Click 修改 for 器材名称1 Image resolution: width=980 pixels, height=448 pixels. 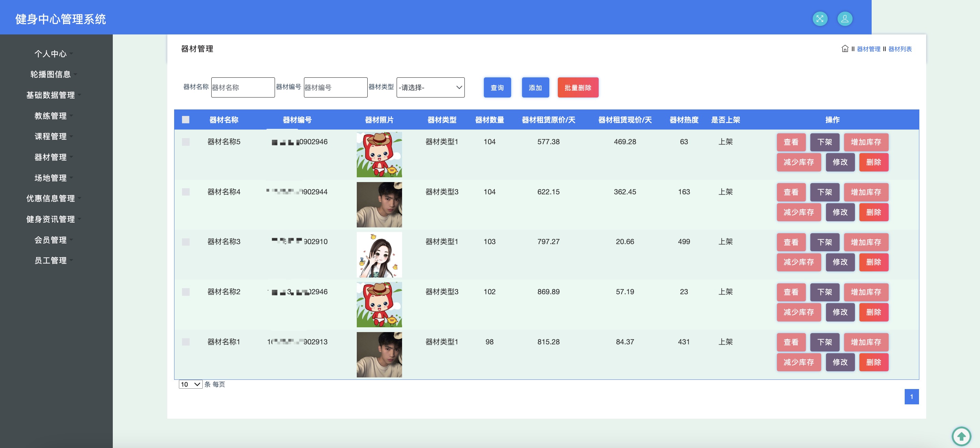[840, 362]
